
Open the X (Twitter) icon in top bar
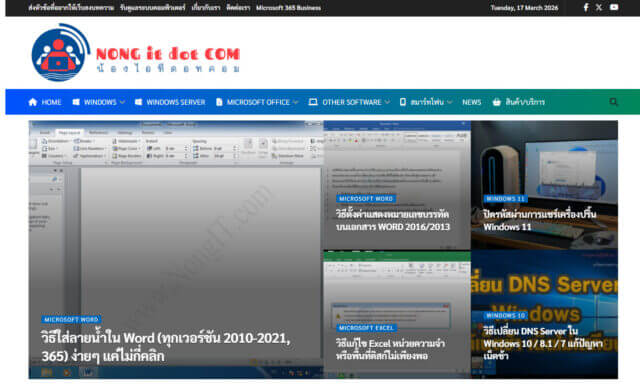pyautogui.click(x=599, y=7)
